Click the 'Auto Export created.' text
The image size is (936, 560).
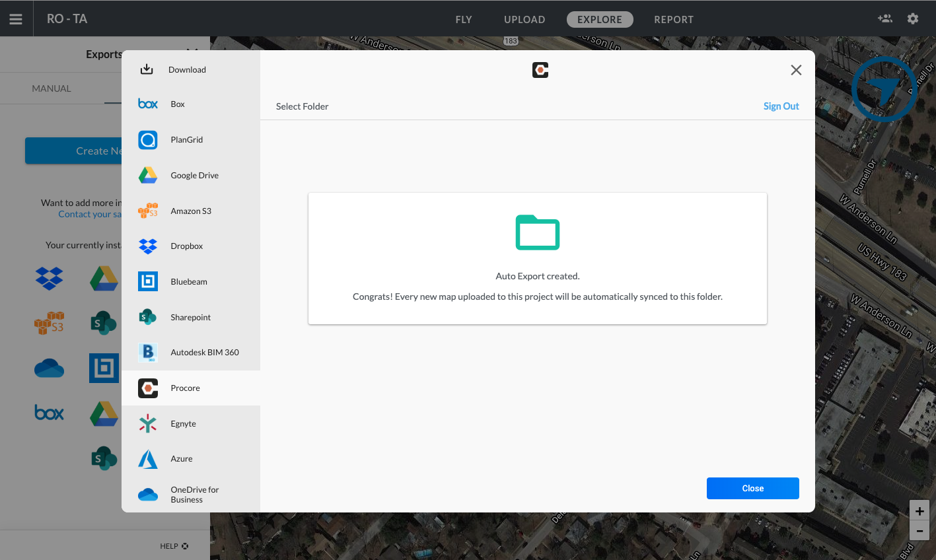[538, 276]
